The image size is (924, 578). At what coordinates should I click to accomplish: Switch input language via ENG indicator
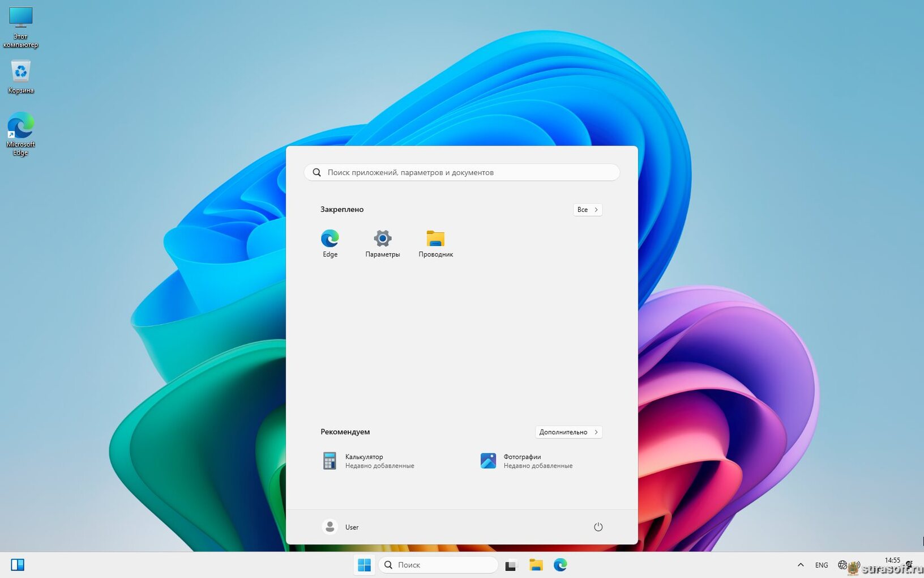point(822,565)
